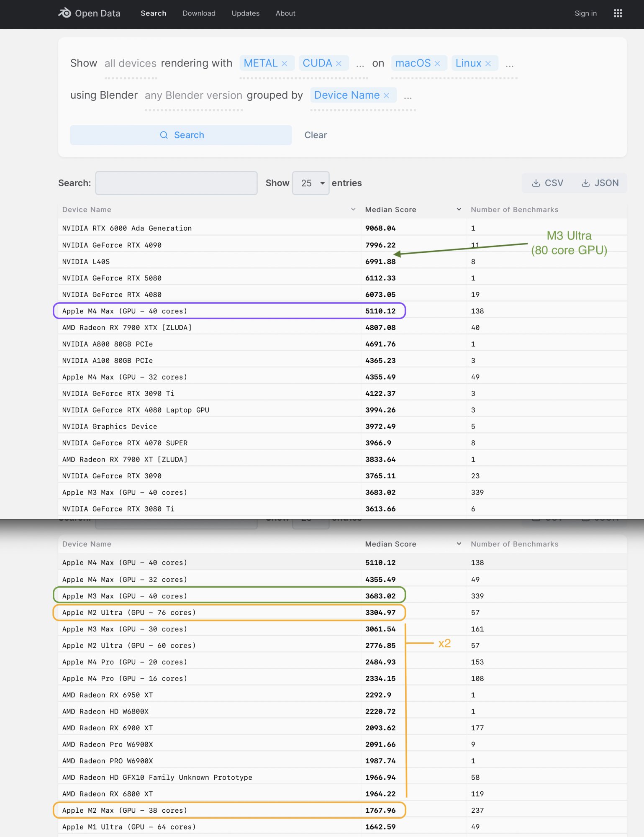
Task: Select NVIDIA RTX 6000 Ada Generation row
Action: pos(342,228)
